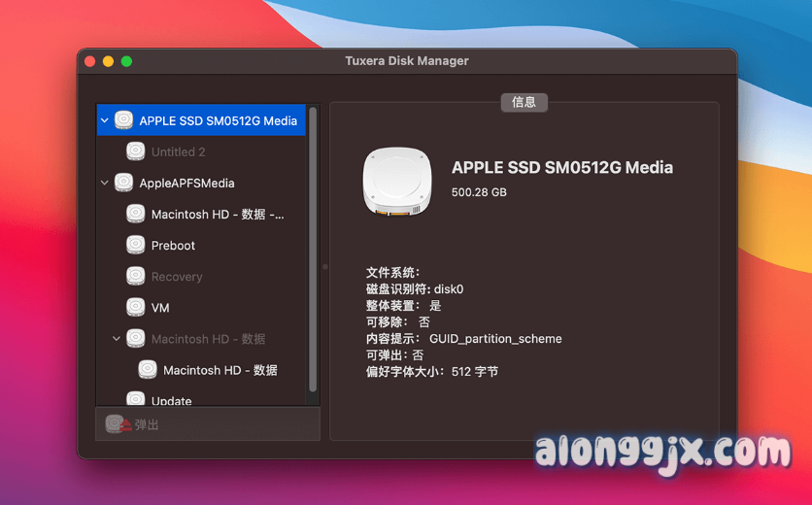Click the split-view divider handle
812x505 pixels.
pos(324,266)
